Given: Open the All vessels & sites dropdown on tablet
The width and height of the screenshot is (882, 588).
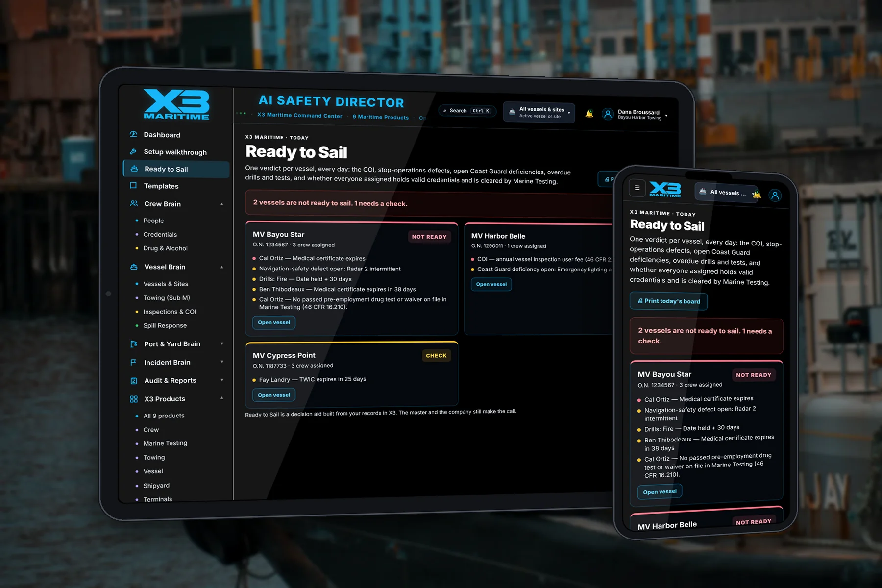Looking at the screenshot, I should pyautogui.click(x=539, y=112).
